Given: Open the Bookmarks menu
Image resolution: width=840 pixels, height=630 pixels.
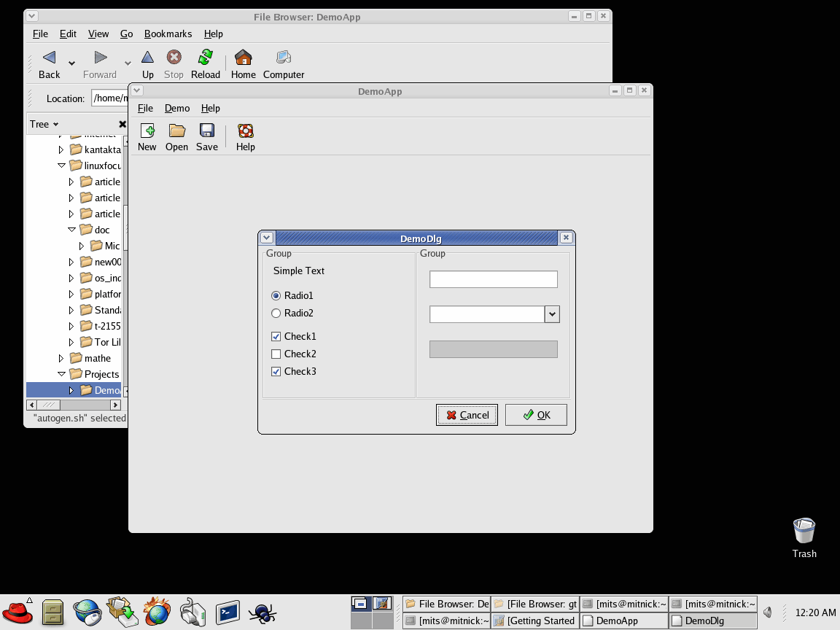Looking at the screenshot, I should [x=168, y=34].
